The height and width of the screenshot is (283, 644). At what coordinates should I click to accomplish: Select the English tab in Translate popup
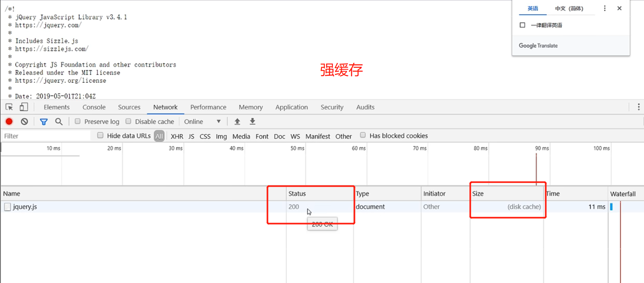coord(533,8)
